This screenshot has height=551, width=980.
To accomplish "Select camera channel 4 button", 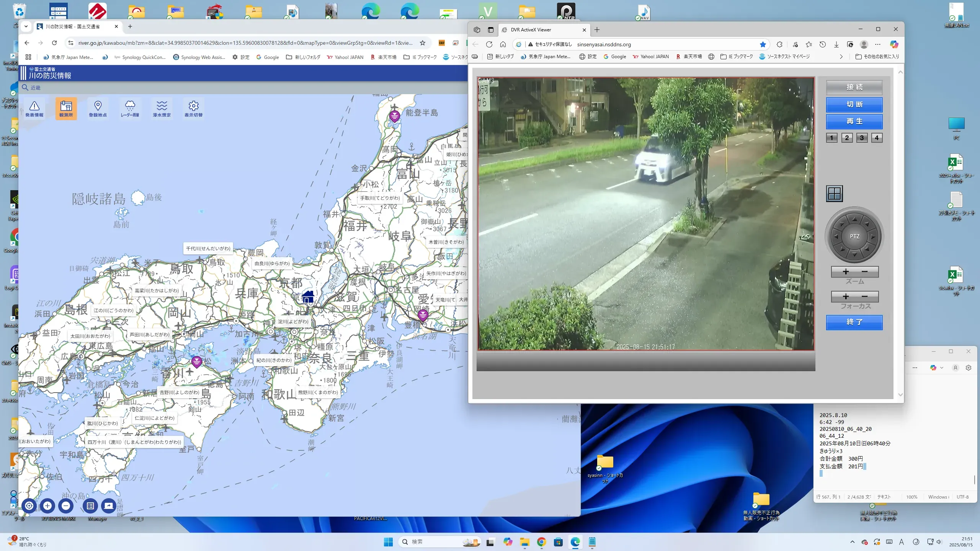I will click(x=877, y=138).
